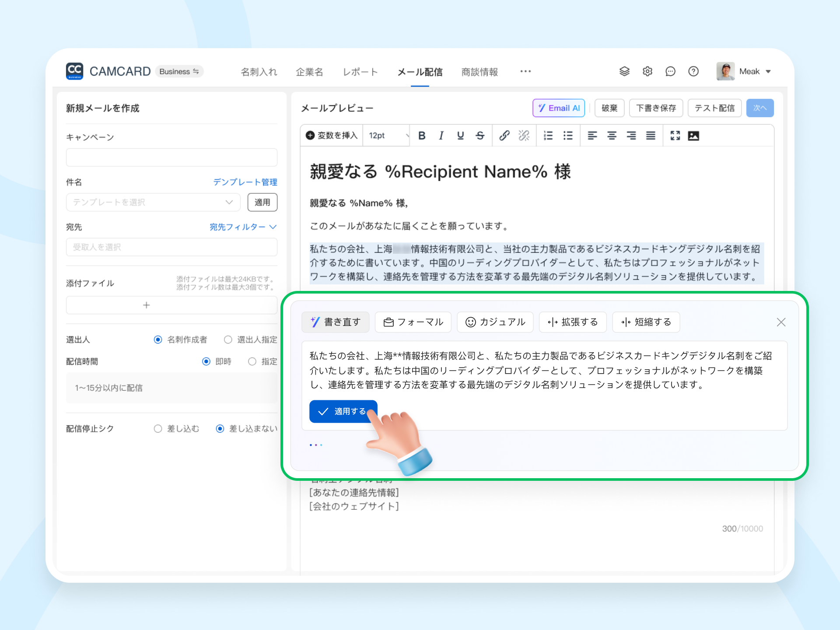Screen dimensions: 840x630
Task: Insert a hyperlink
Action: [504, 136]
